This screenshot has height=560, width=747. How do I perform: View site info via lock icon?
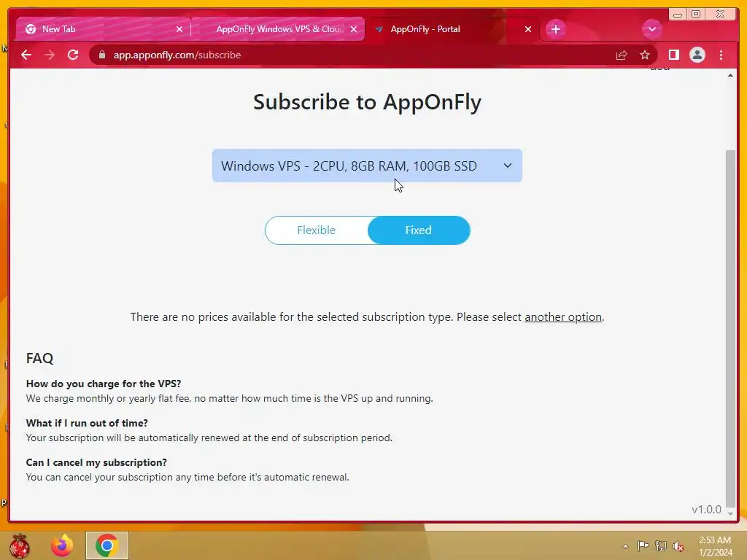pyautogui.click(x=101, y=55)
